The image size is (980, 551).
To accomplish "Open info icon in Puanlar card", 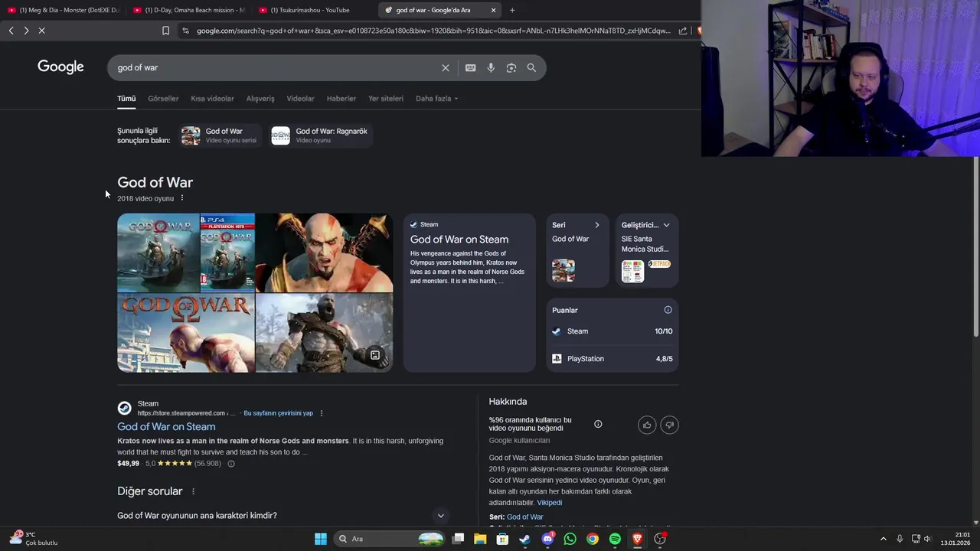I will (668, 310).
